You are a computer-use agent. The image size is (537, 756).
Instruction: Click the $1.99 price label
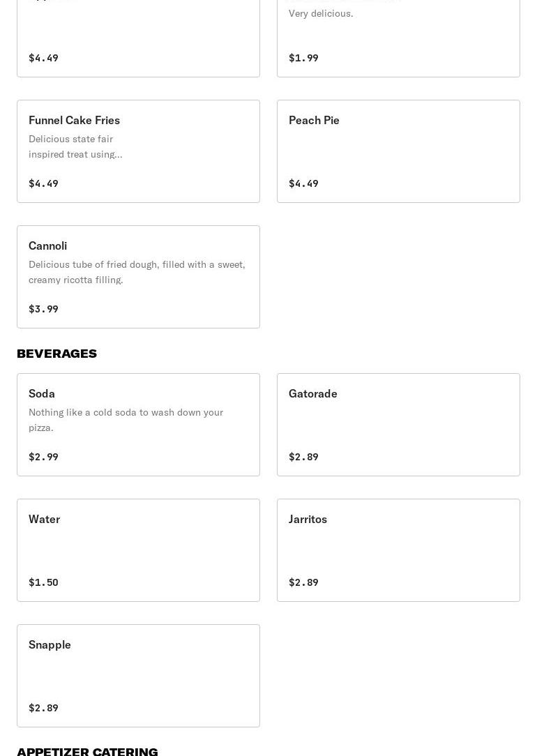[x=303, y=58]
